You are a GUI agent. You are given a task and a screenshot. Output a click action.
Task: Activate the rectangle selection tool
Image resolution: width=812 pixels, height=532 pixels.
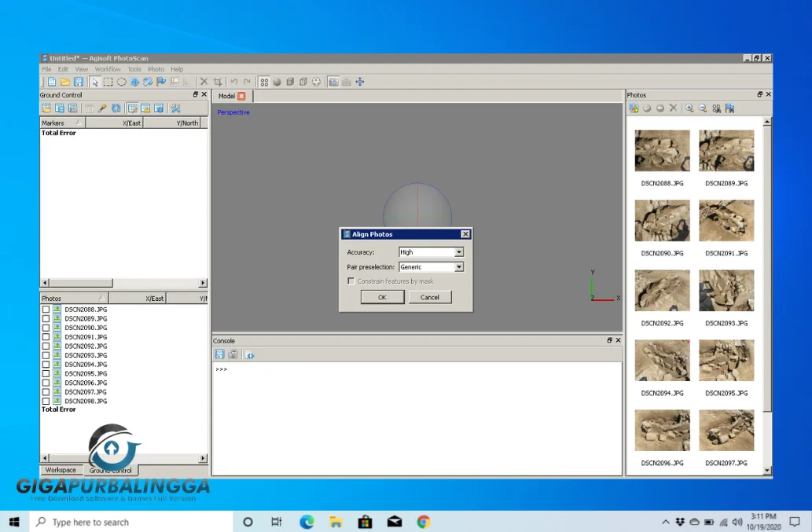107,81
